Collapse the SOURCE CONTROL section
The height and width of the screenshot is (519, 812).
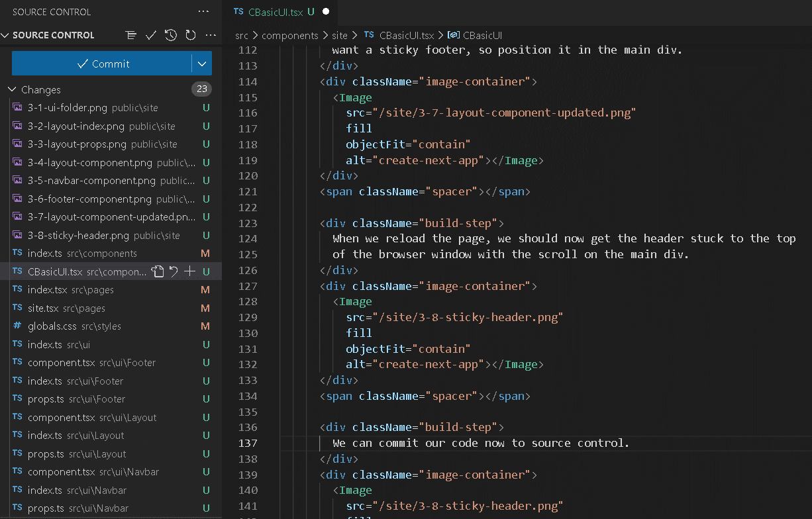(5, 35)
